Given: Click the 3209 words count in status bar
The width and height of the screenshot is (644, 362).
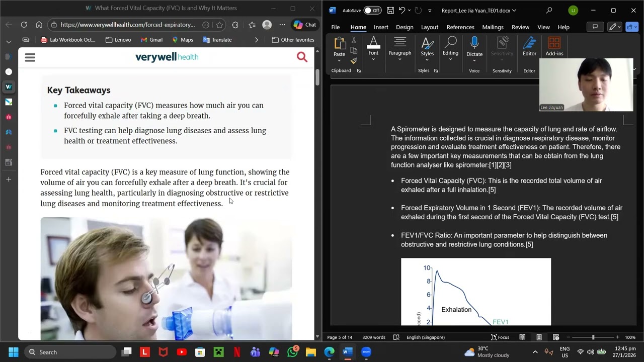Looking at the screenshot, I should [374, 337].
